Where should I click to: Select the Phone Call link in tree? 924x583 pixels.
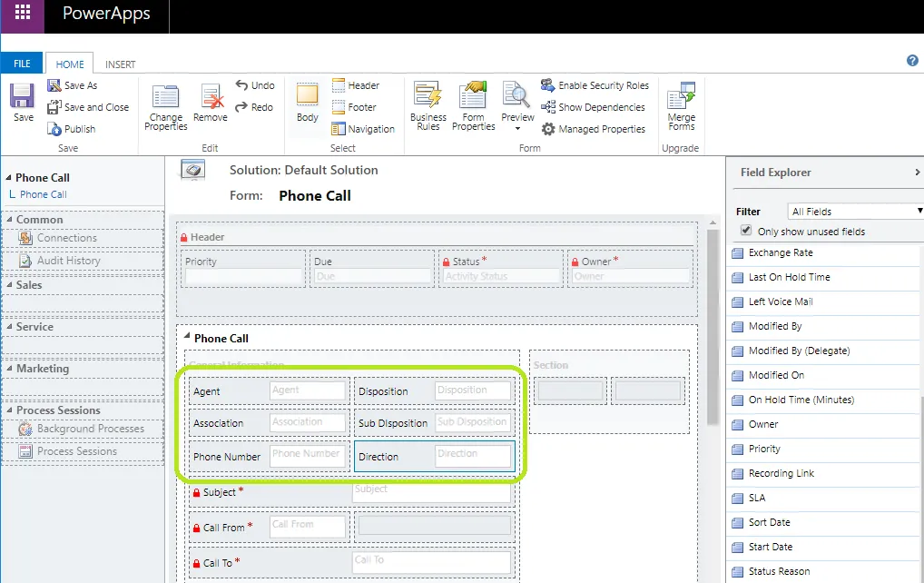coord(43,194)
